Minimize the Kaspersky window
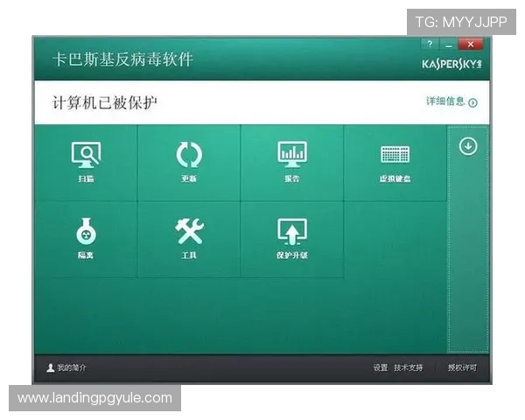This screenshot has width=525, height=420. [449, 44]
